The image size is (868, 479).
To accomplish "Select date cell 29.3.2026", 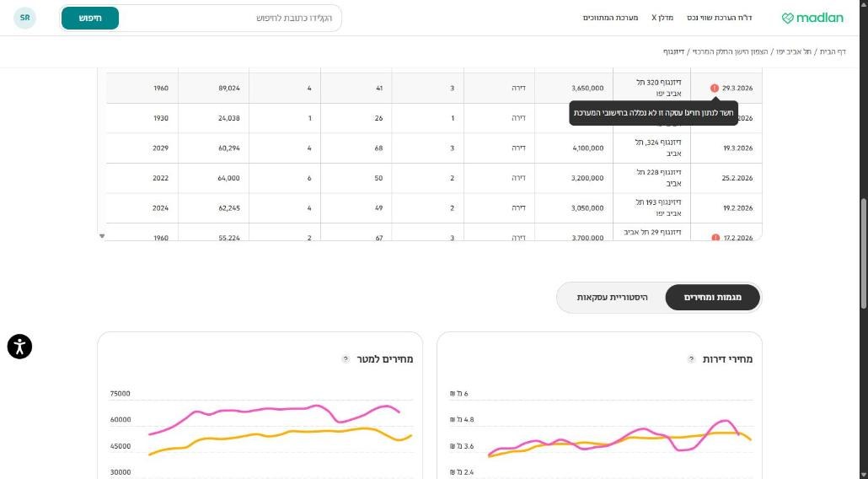I will 737,88.
